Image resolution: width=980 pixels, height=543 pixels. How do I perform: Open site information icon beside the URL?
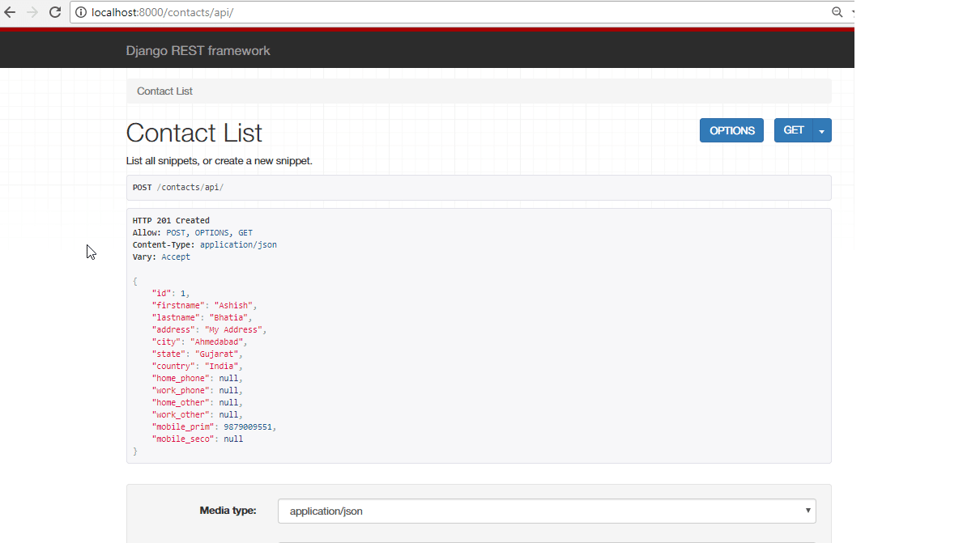[x=81, y=13]
